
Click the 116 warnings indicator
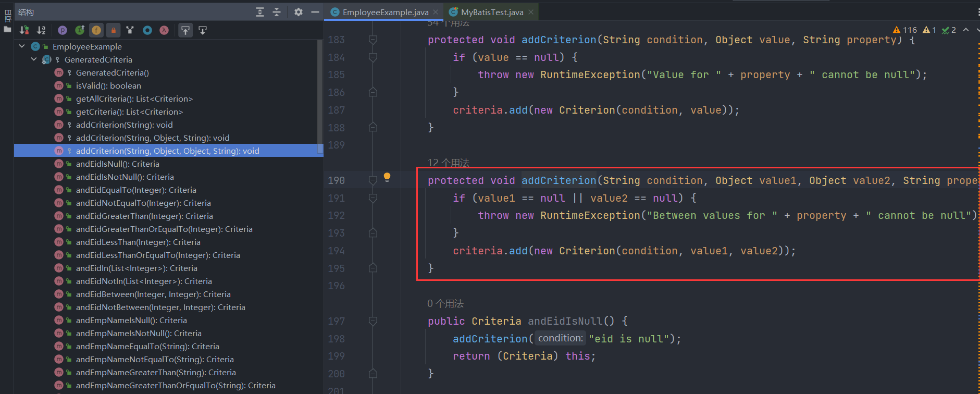(905, 30)
